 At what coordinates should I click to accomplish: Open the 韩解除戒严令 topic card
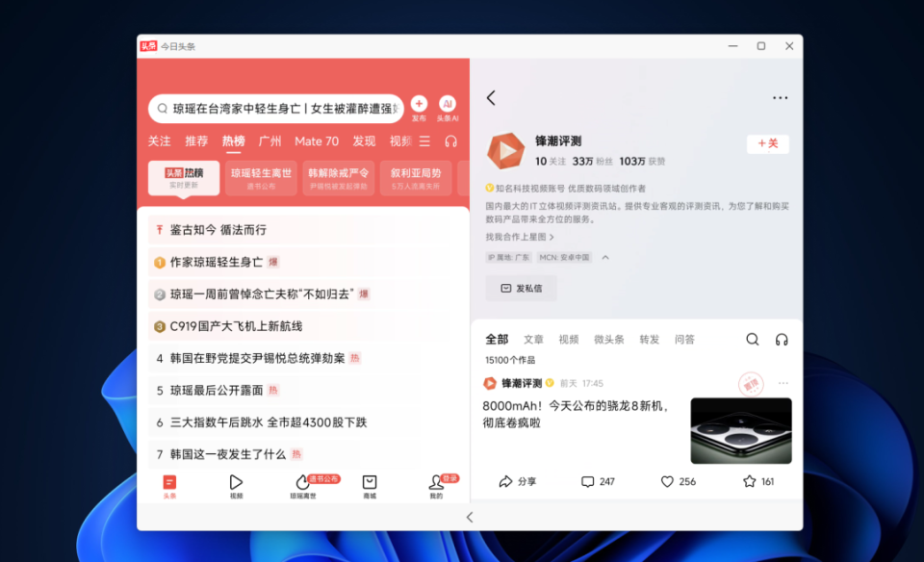338,178
